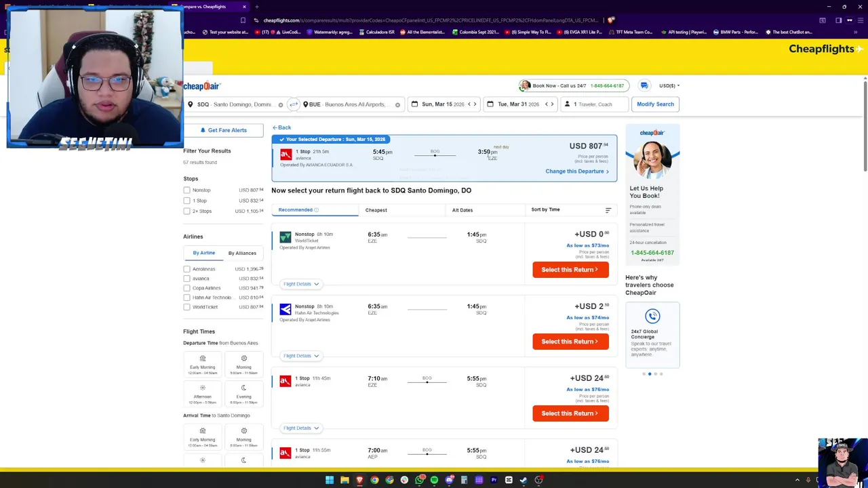Click the Brave shield icon in address bar

click(611, 20)
